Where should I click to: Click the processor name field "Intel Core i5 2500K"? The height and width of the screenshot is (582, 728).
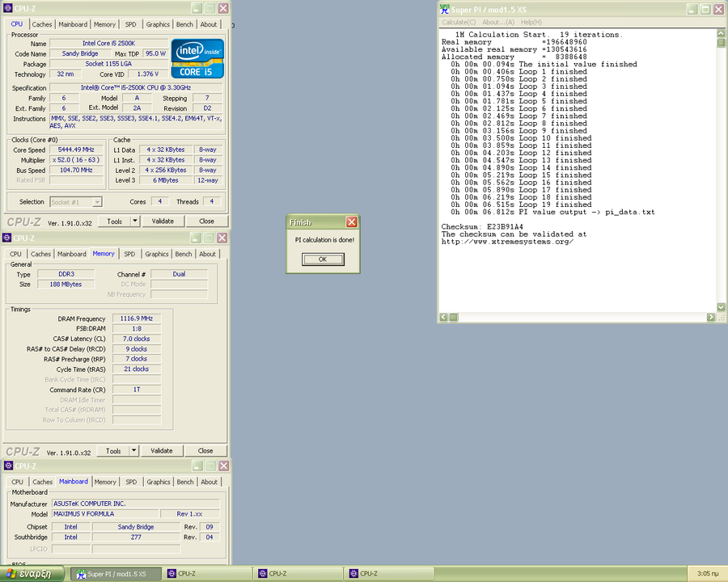[x=108, y=43]
